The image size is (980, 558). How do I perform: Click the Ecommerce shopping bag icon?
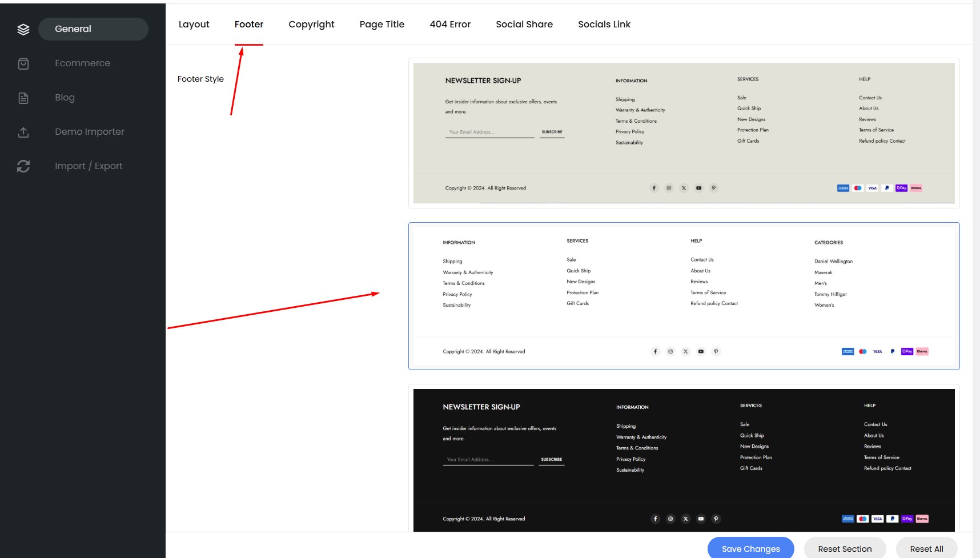coord(23,63)
